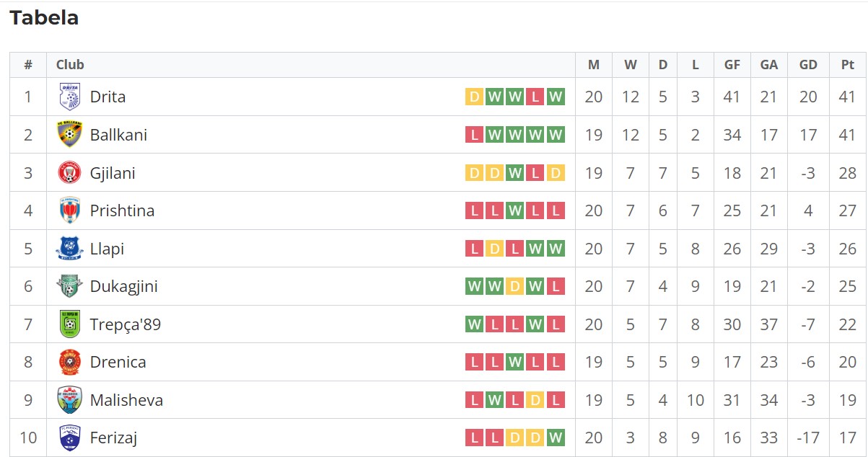This screenshot has height=457, width=868.
Task: Click the Prishtina club crest
Action: tap(70, 210)
